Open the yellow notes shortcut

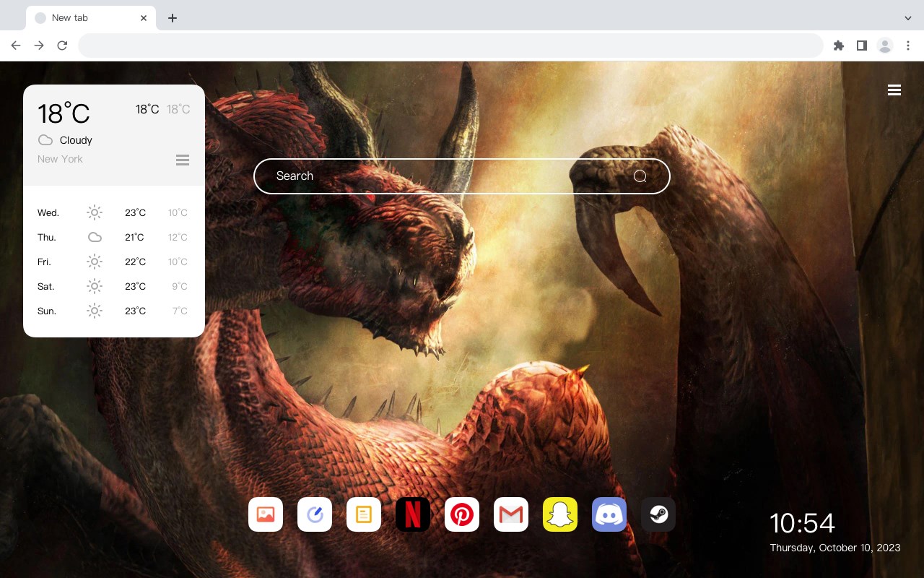point(364,514)
